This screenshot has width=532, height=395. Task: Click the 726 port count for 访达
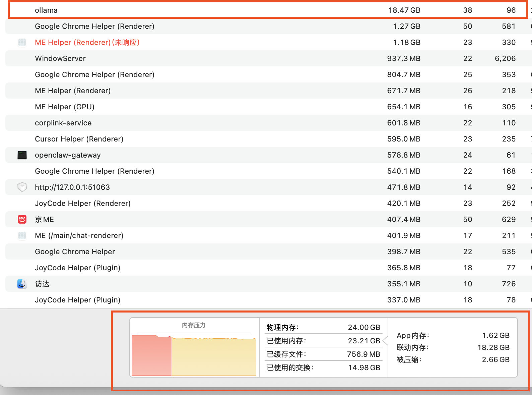click(x=509, y=284)
